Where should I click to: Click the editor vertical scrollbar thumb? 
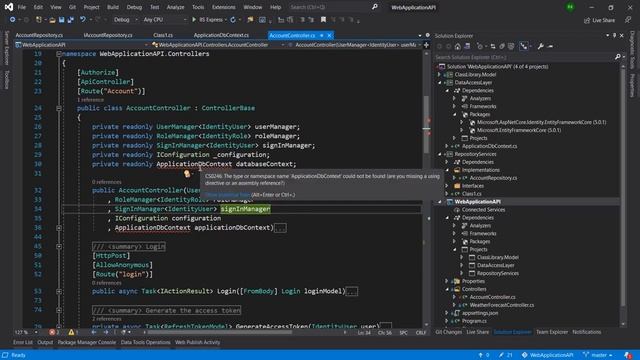[x=426, y=124]
